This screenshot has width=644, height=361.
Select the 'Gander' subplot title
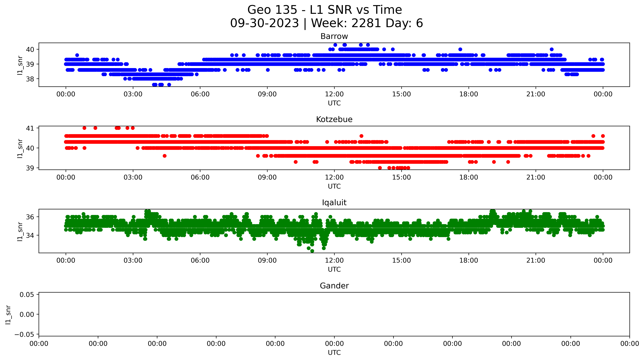[334, 286]
